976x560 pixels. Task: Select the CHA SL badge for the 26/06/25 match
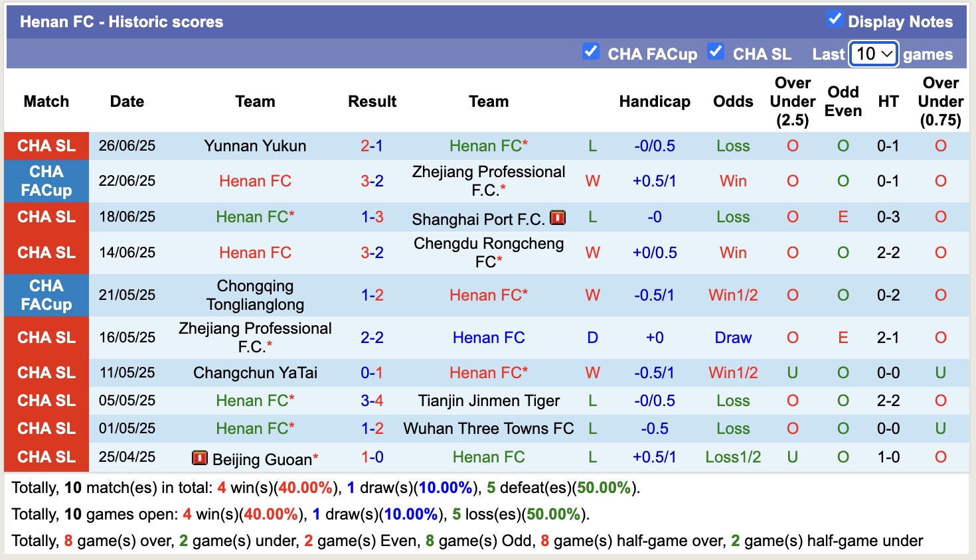pyautogui.click(x=46, y=145)
